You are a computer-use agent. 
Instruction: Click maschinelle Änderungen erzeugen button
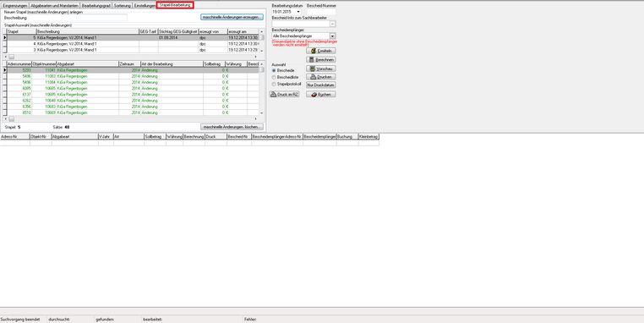pos(232,17)
